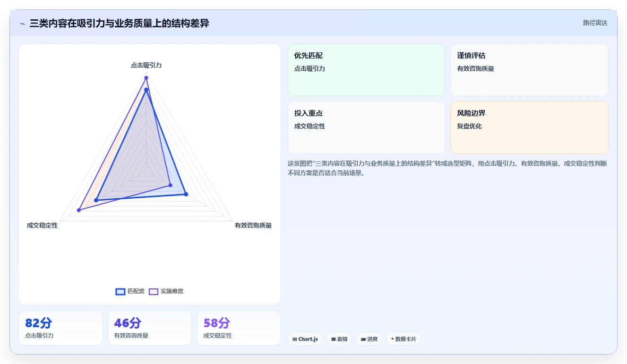Toggle the 匹配度 legend item

[130, 291]
